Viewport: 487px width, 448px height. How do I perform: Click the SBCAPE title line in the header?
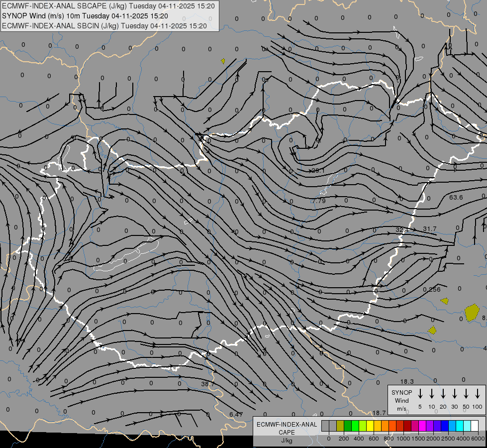(108, 6)
